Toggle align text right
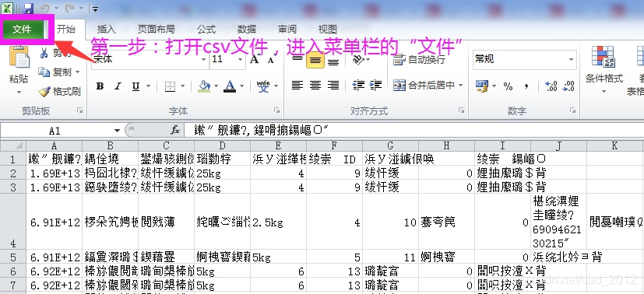Screen dimensions: 644x294 click(333, 86)
